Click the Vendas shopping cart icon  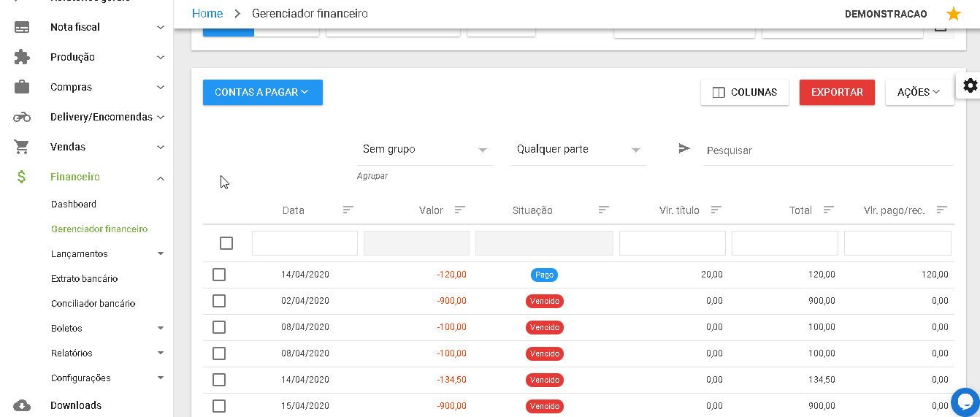22,147
